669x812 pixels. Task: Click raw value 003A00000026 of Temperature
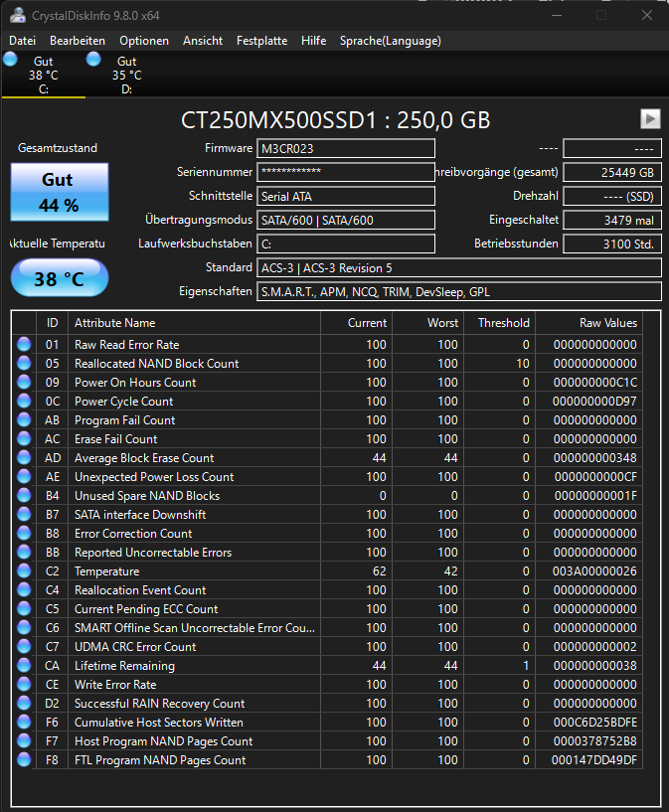tap(594, 571)
